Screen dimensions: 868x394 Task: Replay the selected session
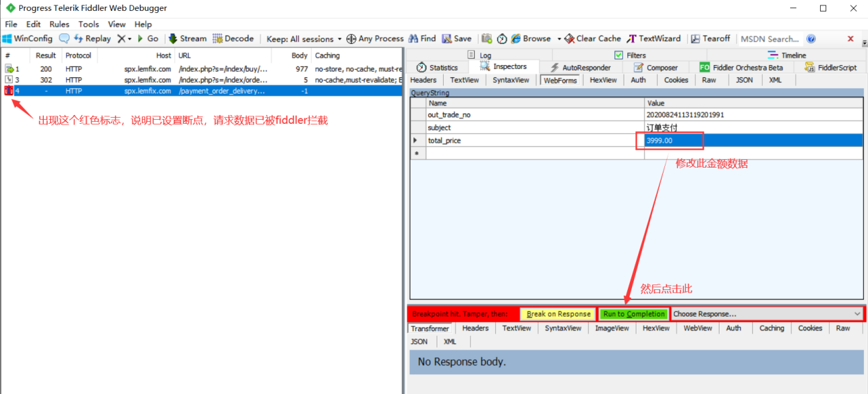(92, 39)
